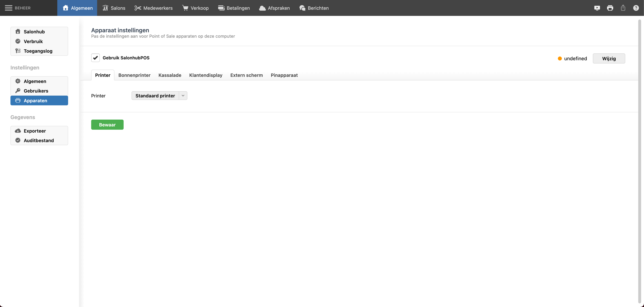The height and width of the screenshot is (307, 644).
Task: Select Kassalade tab
Action: click(x=170, y=75)
